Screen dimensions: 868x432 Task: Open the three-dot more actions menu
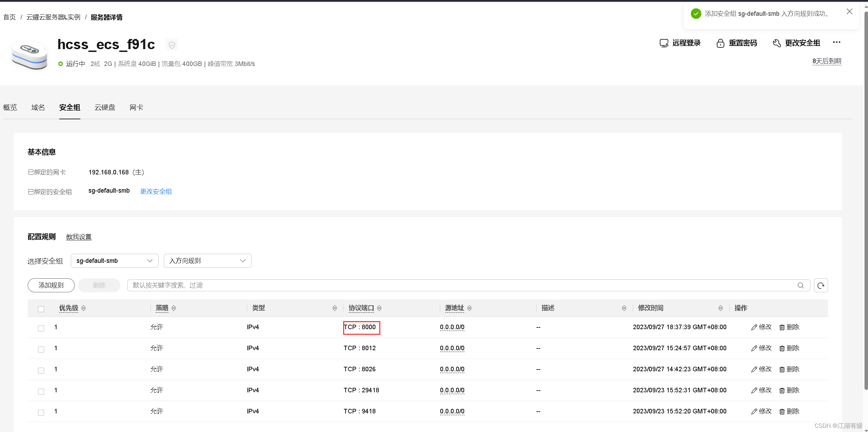pos(837,42)
